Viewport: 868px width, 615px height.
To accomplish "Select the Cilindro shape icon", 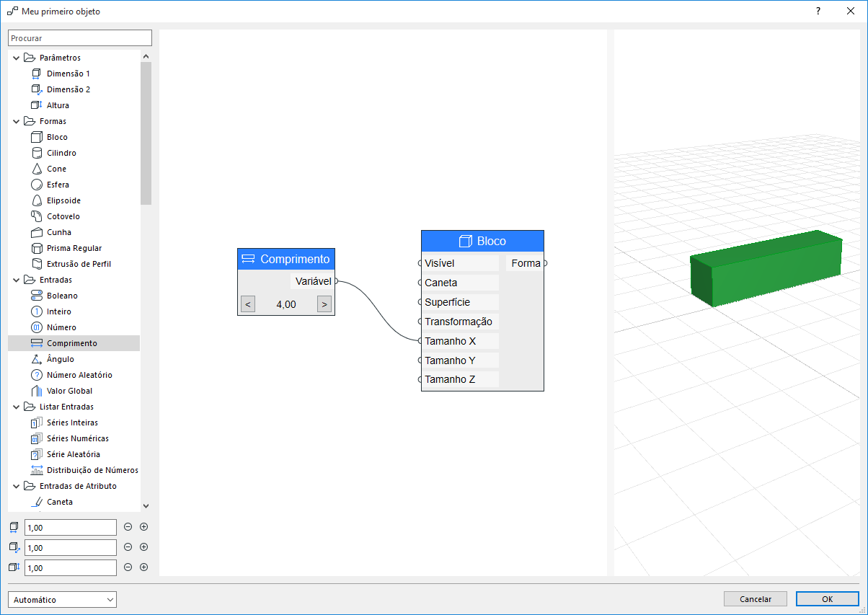I will click(37, 153).
